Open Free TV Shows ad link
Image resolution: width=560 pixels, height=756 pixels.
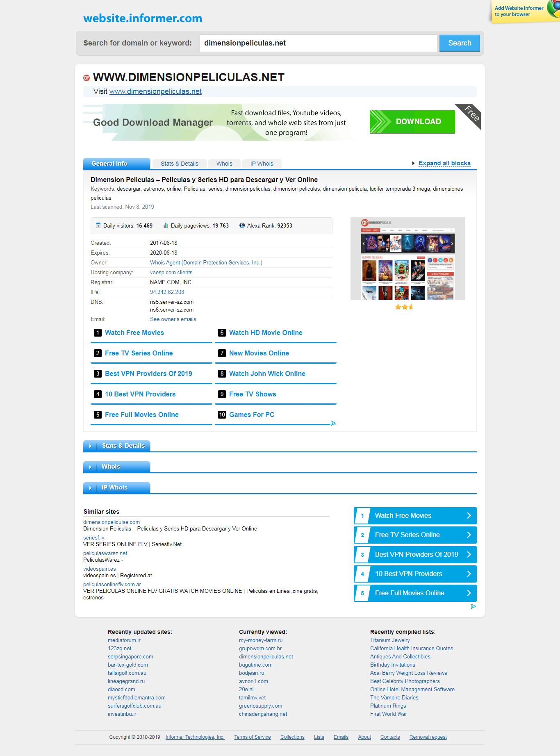tap(253, 394)
